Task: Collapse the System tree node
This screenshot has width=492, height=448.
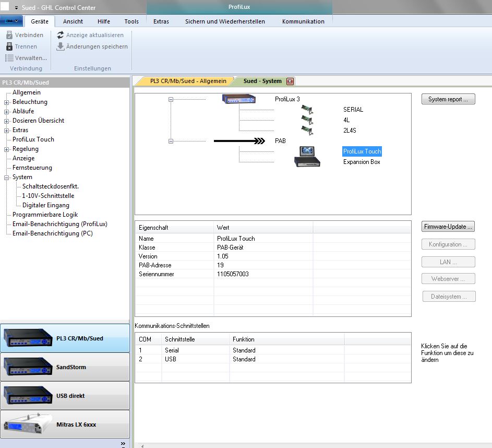Action: (x=7, y=178)
